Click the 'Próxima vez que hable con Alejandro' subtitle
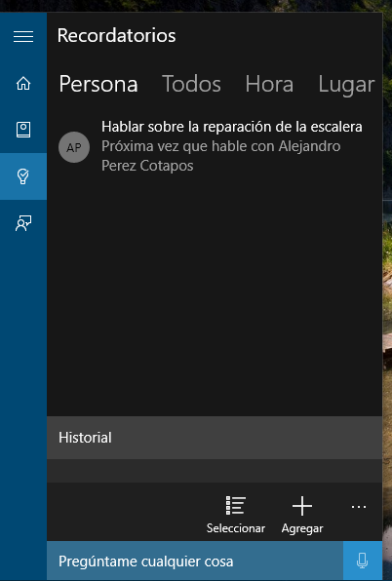 pos(220,146)
